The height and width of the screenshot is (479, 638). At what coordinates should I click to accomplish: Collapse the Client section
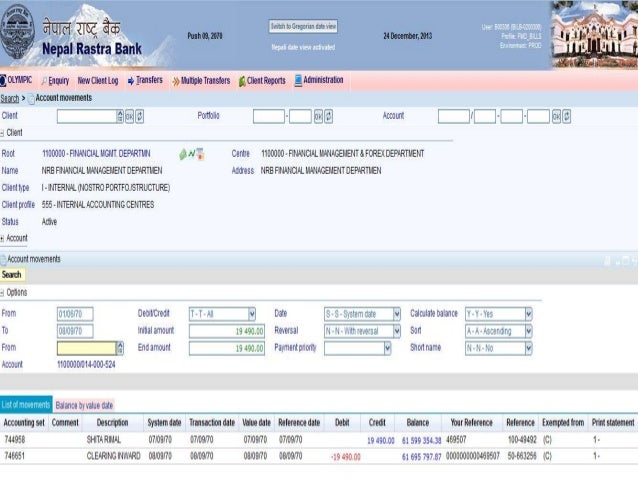[2, 133]
